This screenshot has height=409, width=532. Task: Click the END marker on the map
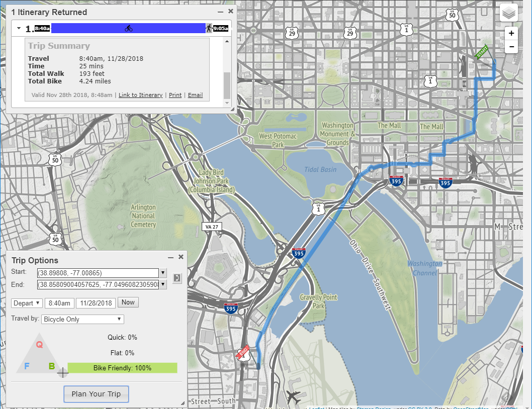tap(243, 353)
